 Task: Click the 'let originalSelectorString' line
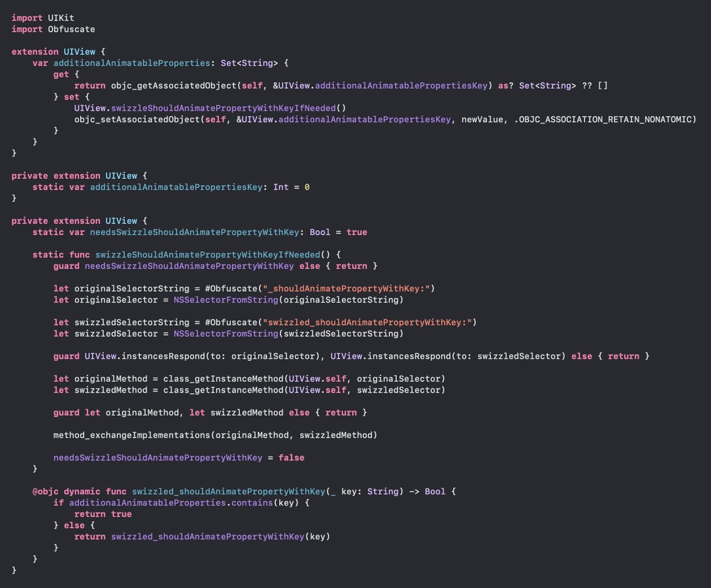(245, 288)
